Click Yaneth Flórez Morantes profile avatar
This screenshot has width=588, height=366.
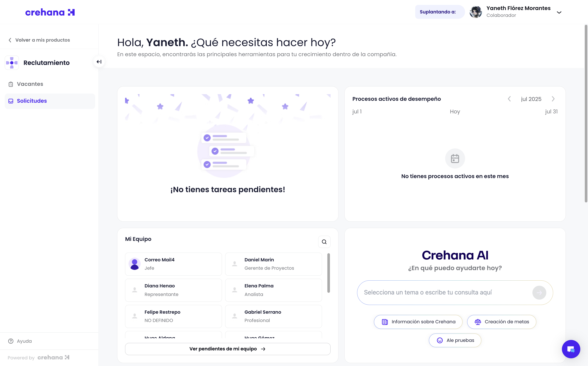476,12
